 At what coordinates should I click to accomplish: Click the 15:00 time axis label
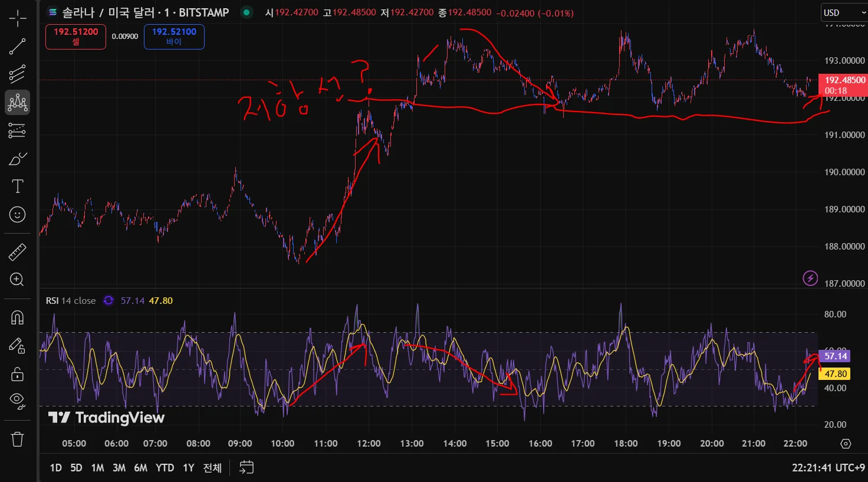pos(497,444)
